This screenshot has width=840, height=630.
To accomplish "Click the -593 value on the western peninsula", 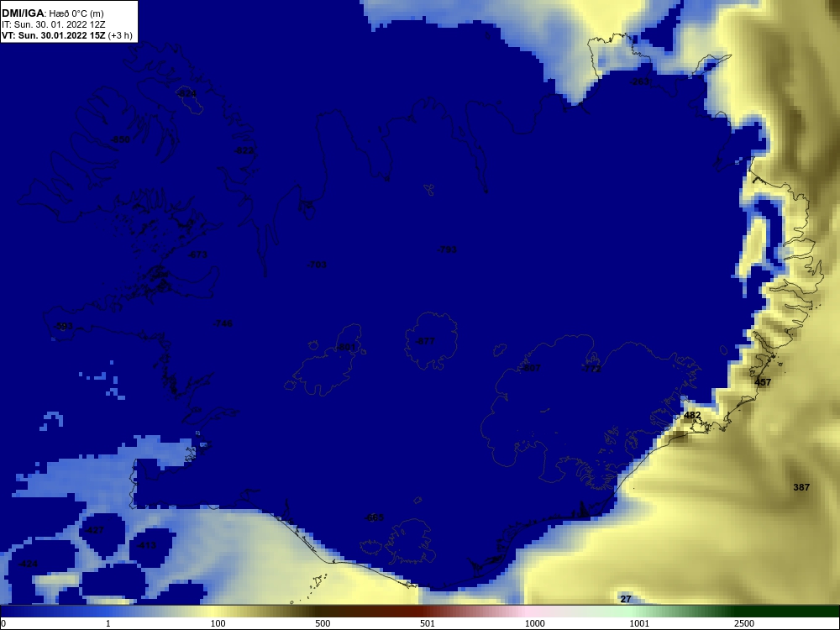I will coord(63,326).
